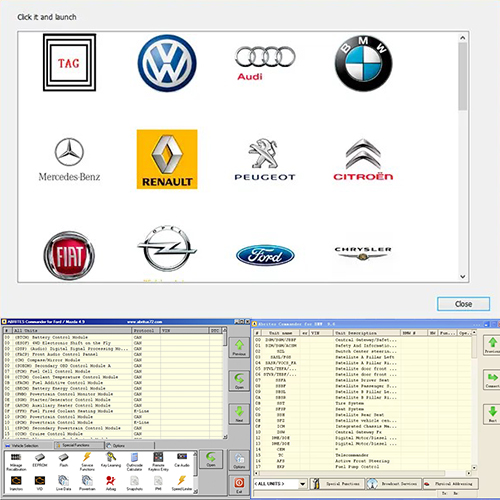Launch the Mercedes-Benz logo
The width and height of the screenshot is (500, 500).
(x=69, y=160)
